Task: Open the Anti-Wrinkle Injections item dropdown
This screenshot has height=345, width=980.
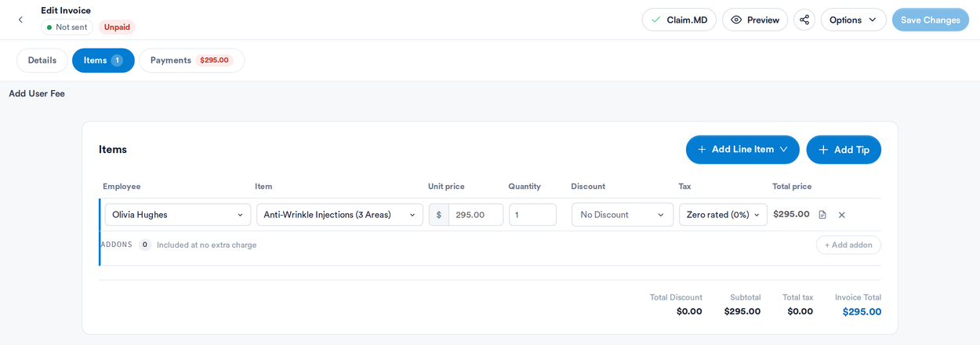Action: [339, 215]
